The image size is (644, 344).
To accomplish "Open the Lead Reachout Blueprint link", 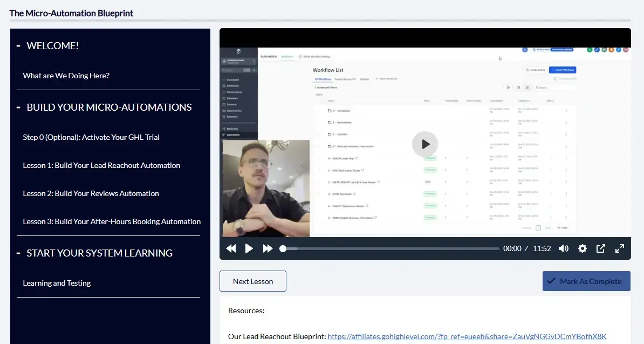I will 467,336.
